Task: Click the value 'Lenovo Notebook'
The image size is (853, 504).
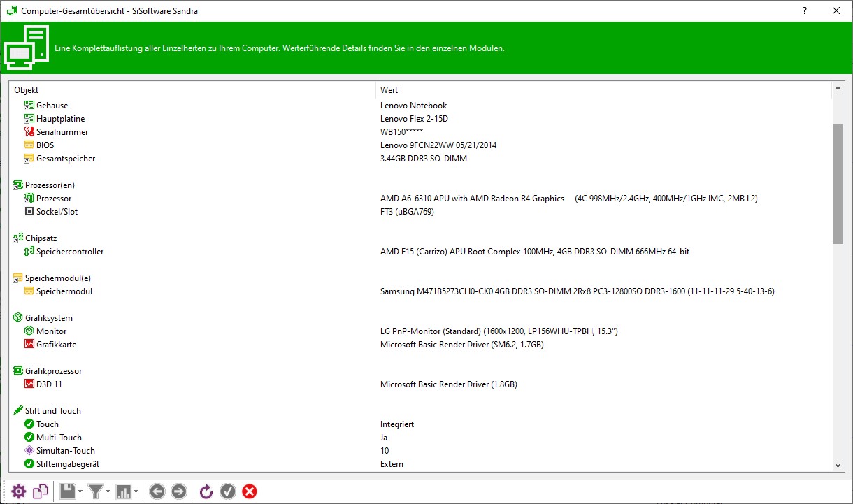Action: click(x=413, y=106)
